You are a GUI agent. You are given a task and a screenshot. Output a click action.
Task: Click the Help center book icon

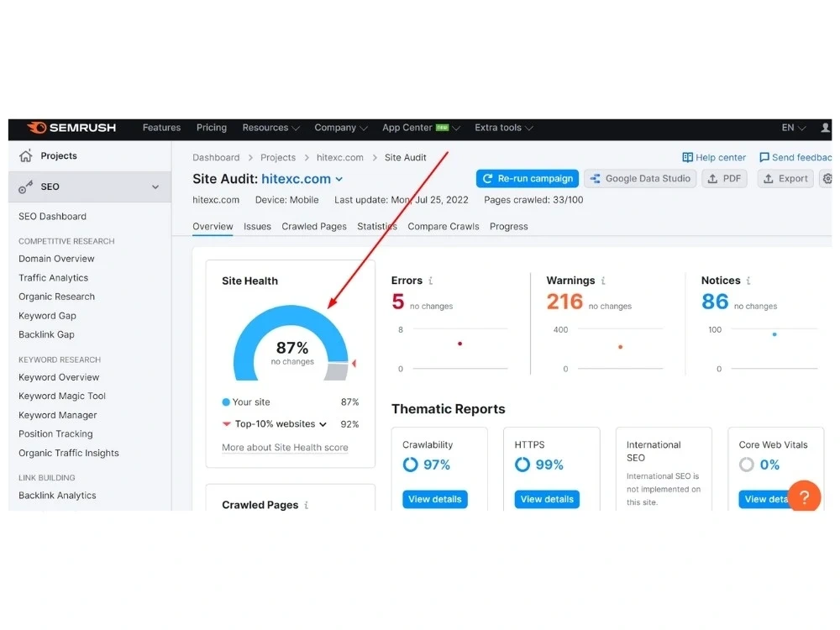pyautogui.click(x=687, y=158)
